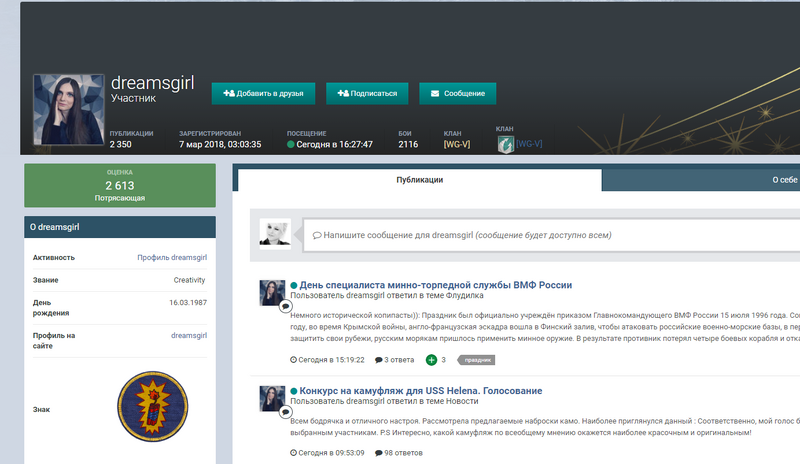Click the speech bubble icon next to 98 ответов

(379, 453)
